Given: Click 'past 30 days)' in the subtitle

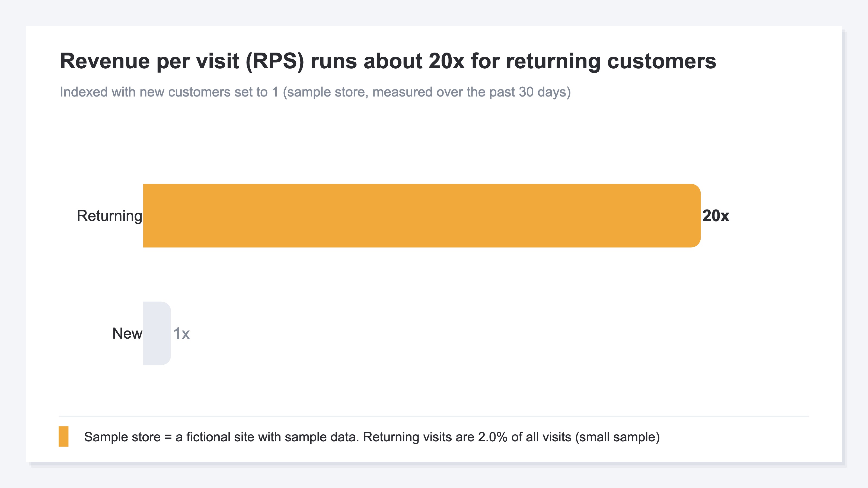Looking at the screenshot, I should (x=530, y=92).
